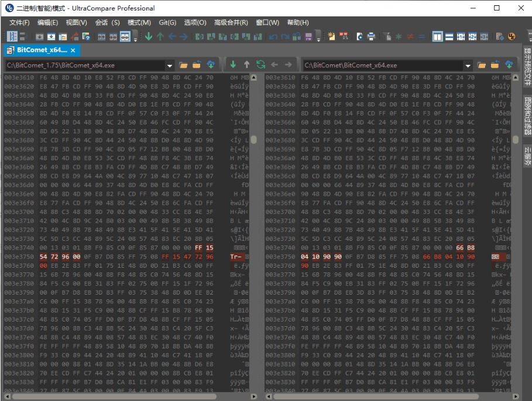Click the left pane file path field

click(85, 65)
